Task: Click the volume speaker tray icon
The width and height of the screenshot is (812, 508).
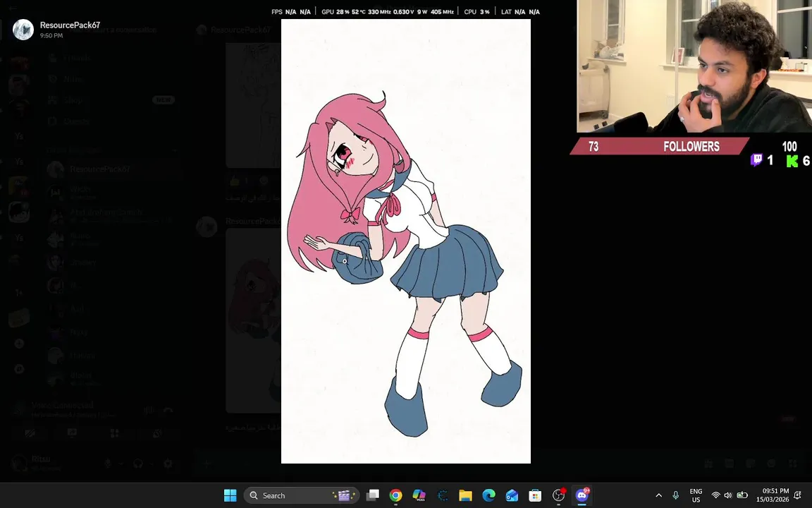Action: click(x=728, y=495)
